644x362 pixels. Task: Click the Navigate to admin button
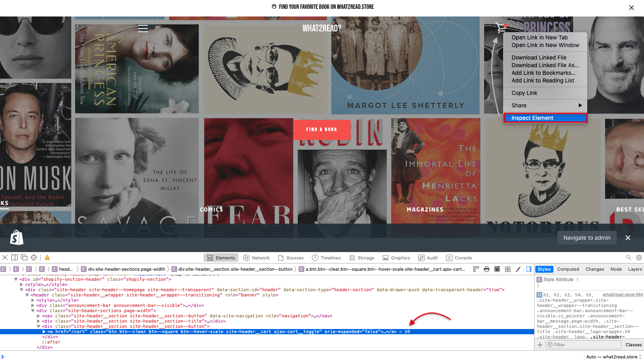point(587,238)
